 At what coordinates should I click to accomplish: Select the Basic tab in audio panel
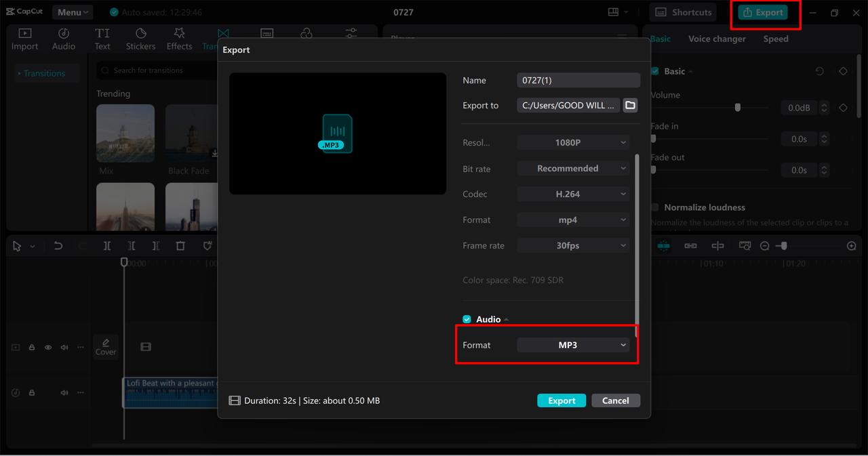(660, 39)
